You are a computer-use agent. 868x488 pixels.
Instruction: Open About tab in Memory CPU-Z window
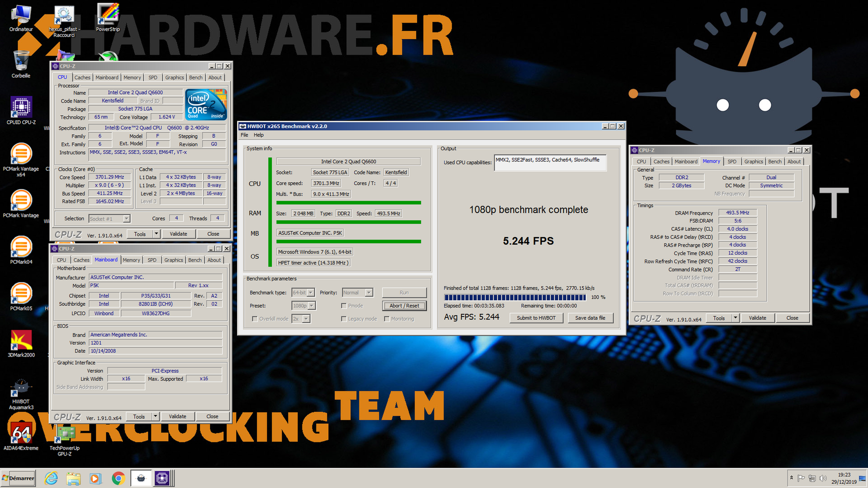click(794, 162)
